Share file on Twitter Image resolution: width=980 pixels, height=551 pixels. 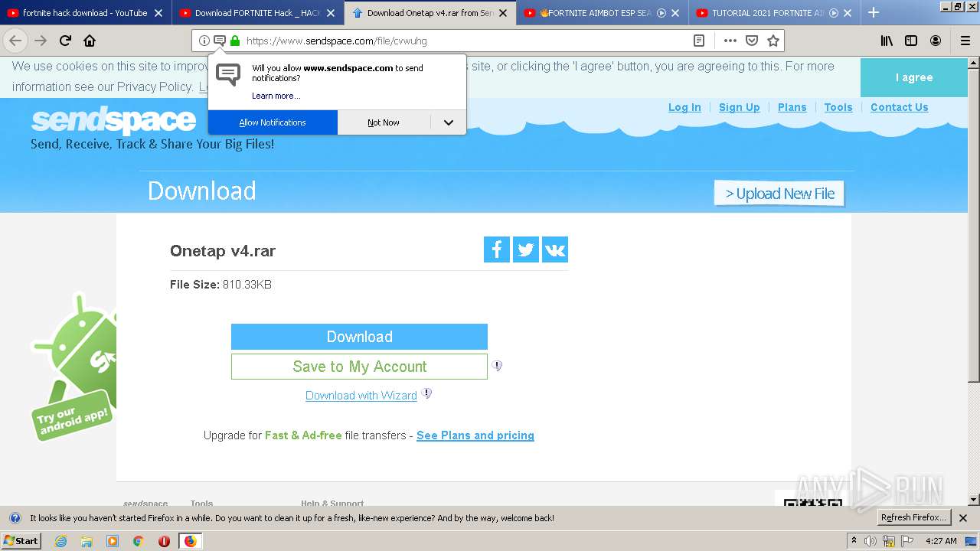pos(526,249)
